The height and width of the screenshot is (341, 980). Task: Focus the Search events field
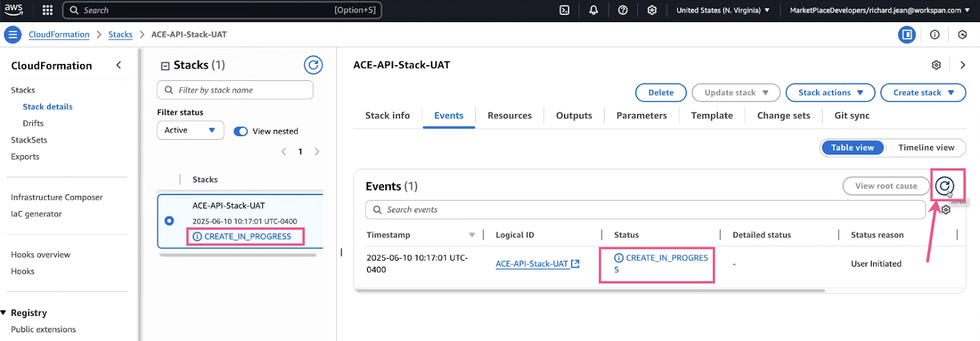click(646, 210)
